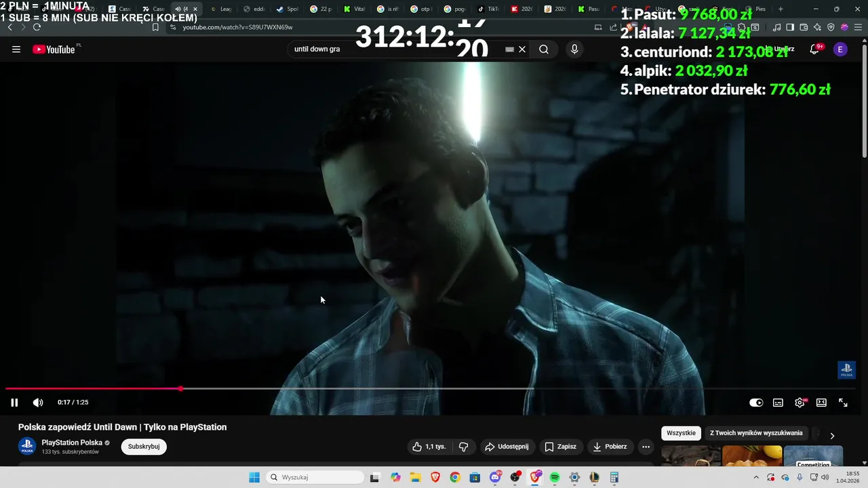Download video with the Pobierz button
This screenshot has height=488, width=868.
pos(610,447)
